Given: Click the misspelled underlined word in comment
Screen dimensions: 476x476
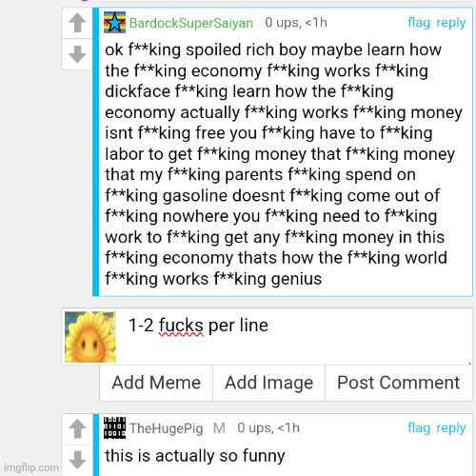Looking at the screenshot, I should (181, 326).
